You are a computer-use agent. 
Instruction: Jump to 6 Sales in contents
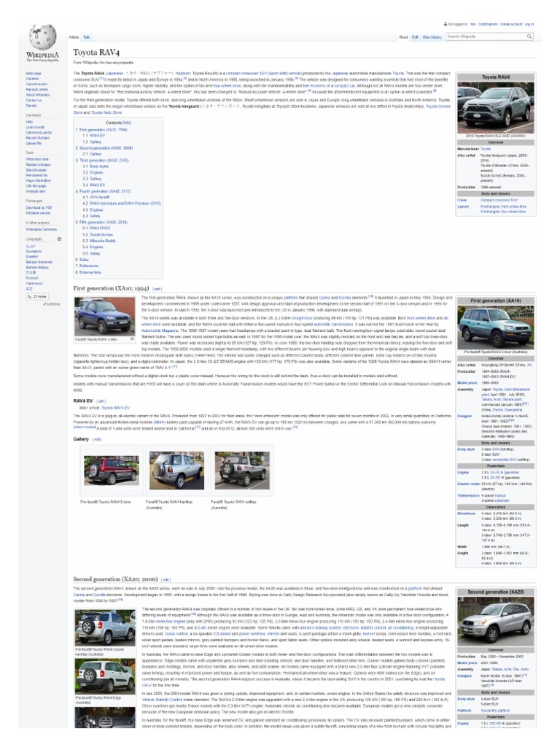point(82,260)
